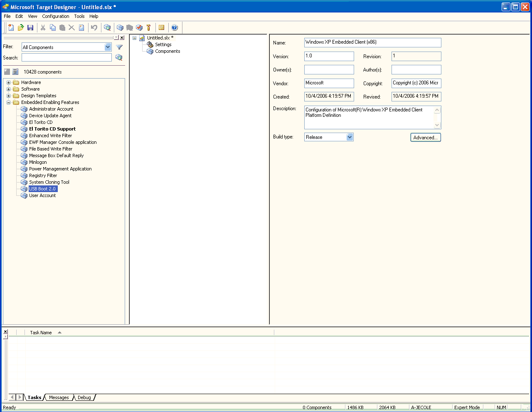Click the grayed multi-component toolbar icon

[130, 27]
